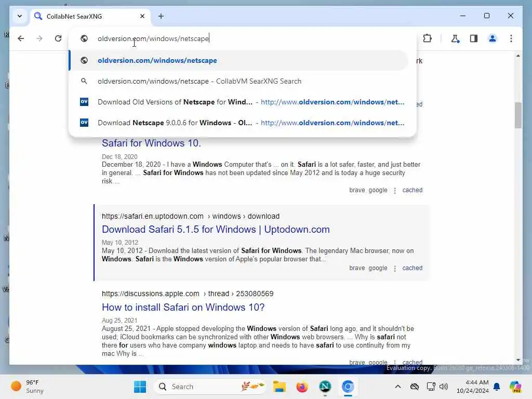Open File Explorer from taskbar

[279, 387]
